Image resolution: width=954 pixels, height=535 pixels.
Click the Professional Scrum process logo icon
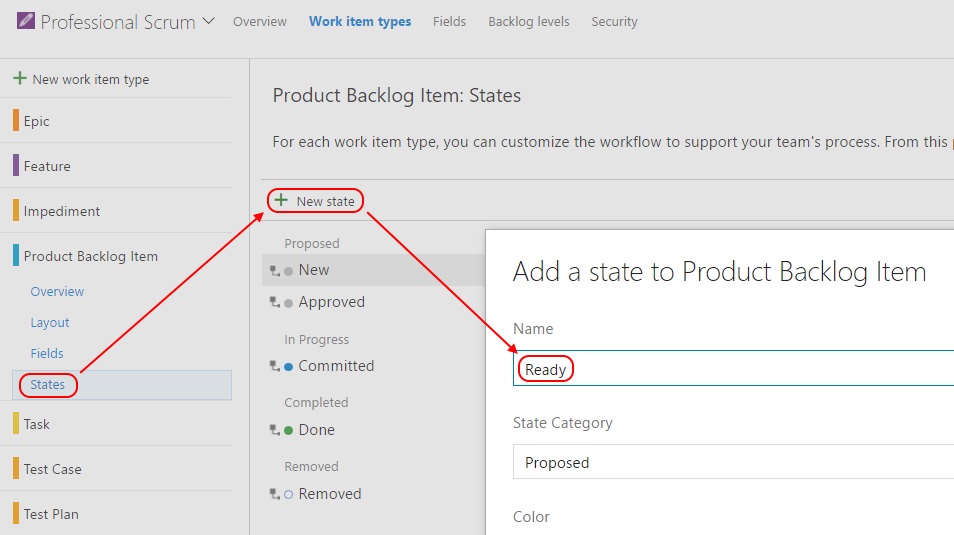(25, 21)
